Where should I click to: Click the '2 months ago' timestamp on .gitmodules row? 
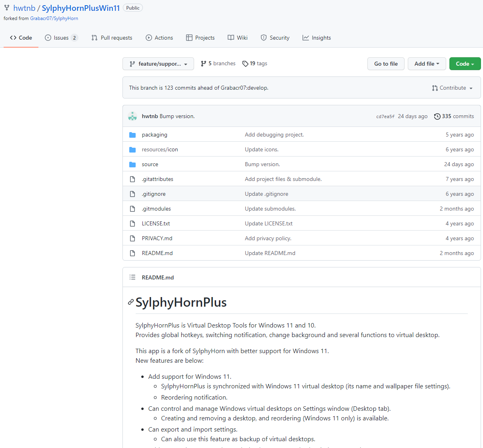(457, 209)
